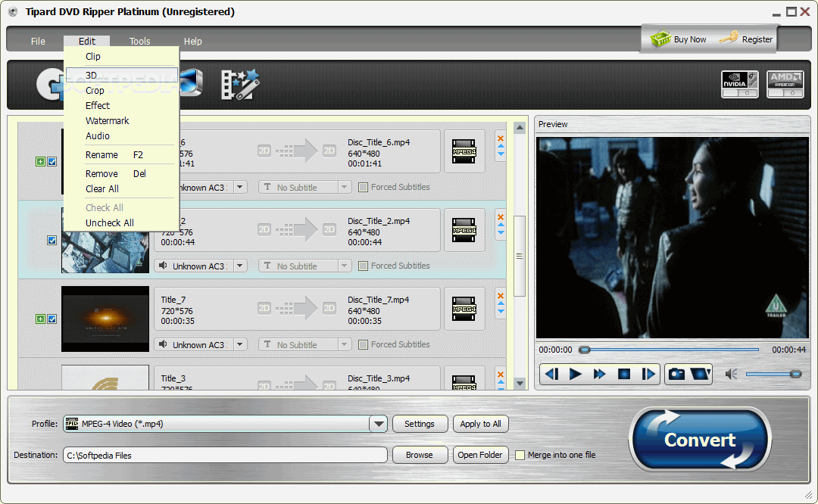This screenshot has width=818, height=504.
Task: Open MPEG4 format icon for Disc_Title_7.mp4
Action: 464,309
